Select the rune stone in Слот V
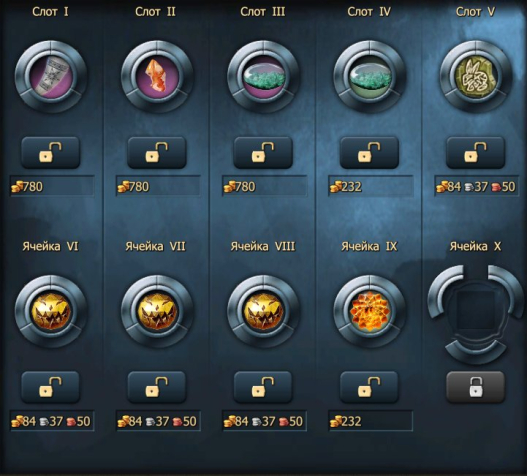This screenshot has width=527, height=476. pyautogui.click(x=476, y=77)
